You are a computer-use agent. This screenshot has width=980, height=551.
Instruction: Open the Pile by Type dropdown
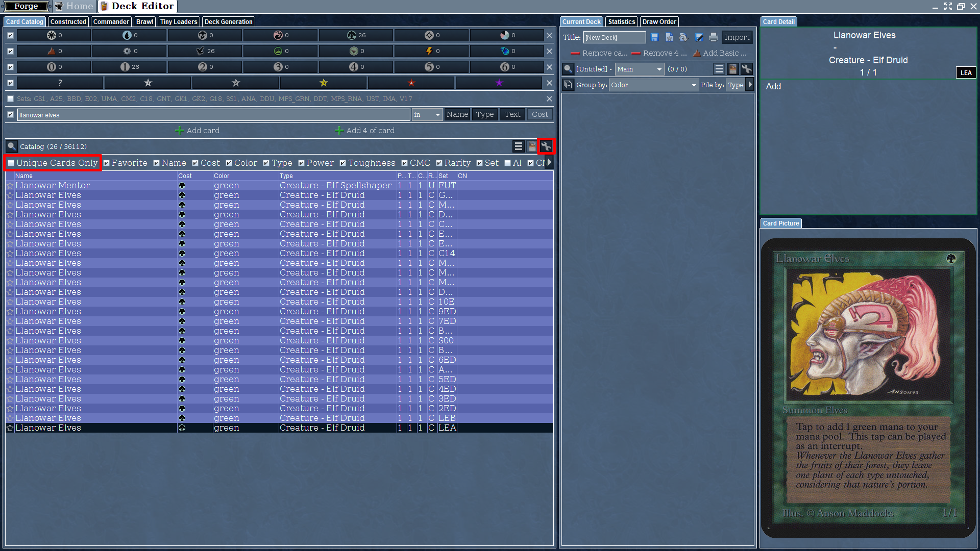click(x=736, y=85)
